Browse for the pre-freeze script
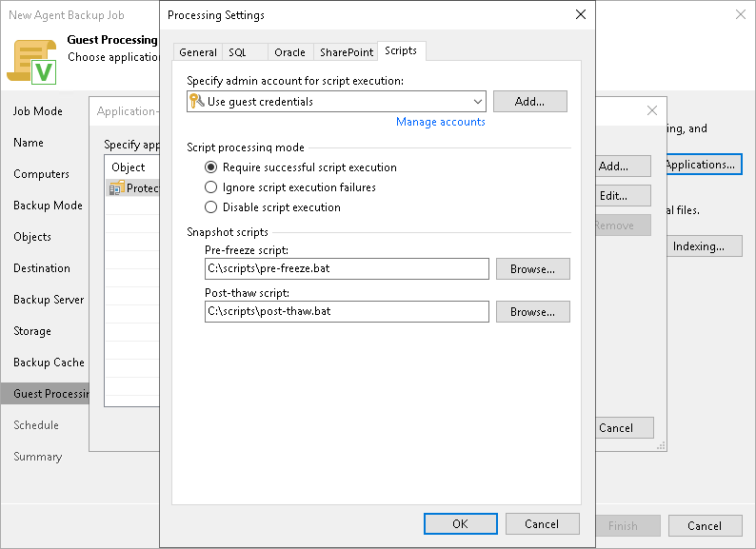 pyautogui.click(x=532, y=269)
